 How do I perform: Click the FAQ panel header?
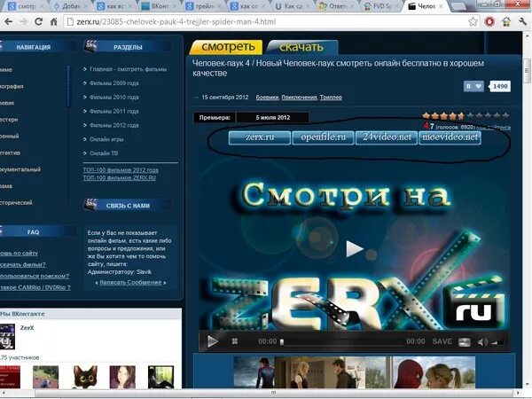[x=34, y=232]
